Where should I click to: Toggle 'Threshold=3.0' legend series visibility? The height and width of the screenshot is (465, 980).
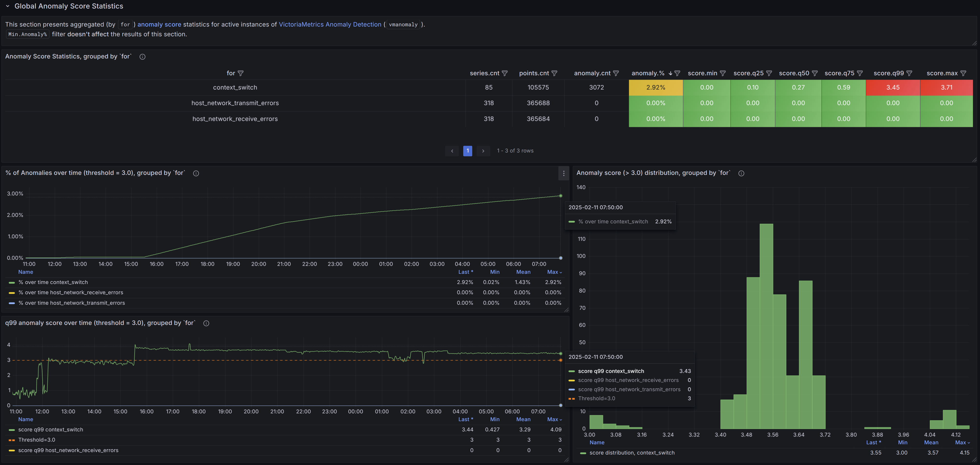(x=37, y=440)
